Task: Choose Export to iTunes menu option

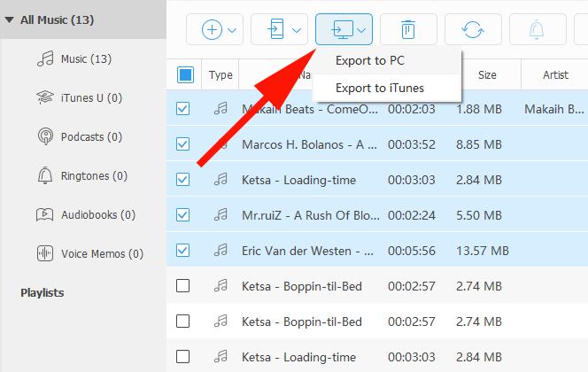Action: point(380,88)
